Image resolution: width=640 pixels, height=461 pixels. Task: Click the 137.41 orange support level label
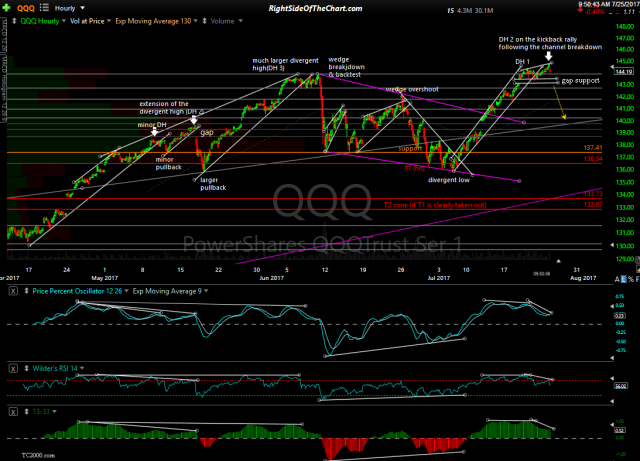tap(593, 148)
